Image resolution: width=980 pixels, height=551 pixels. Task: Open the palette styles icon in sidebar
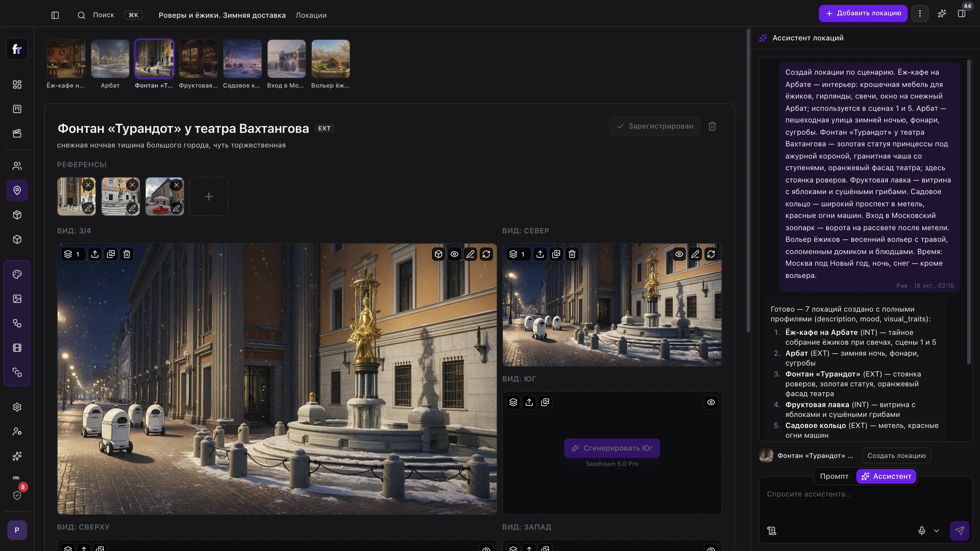(x=17, y=275)
